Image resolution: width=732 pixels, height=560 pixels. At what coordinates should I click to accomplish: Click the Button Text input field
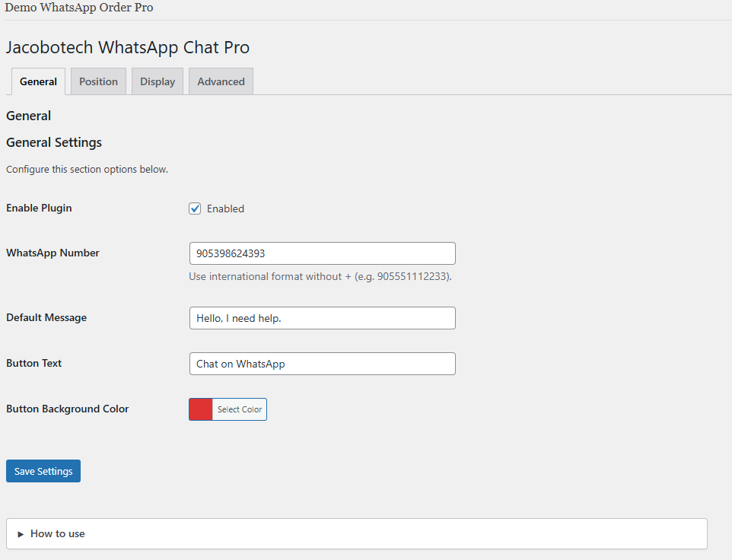(x=322, y=364)
